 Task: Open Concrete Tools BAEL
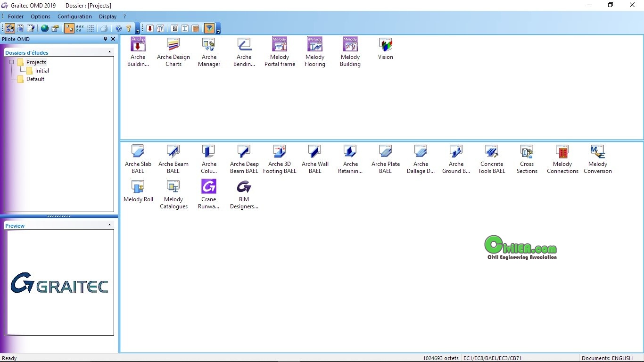[x=492, y=159]
